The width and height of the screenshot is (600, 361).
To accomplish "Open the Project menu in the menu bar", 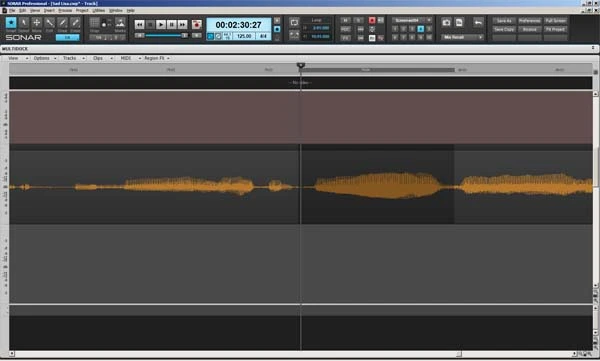I will pyautogui.click(x=82, y=10).
